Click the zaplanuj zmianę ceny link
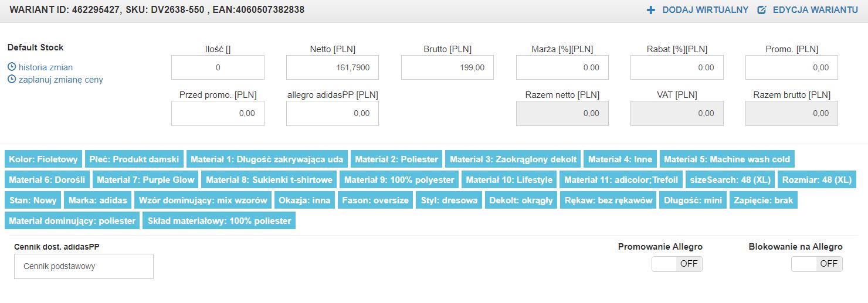868x303 pixels. click(61, 80)
